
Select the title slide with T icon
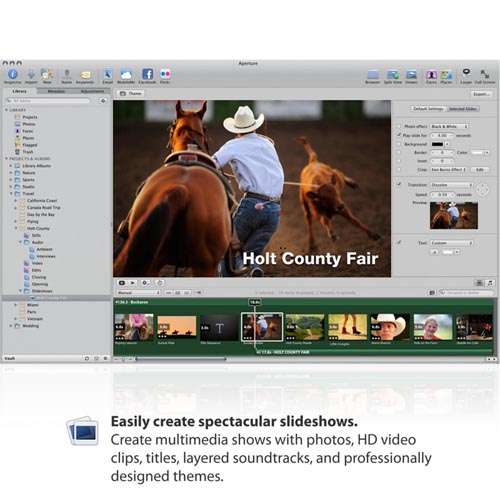(219, 328)
